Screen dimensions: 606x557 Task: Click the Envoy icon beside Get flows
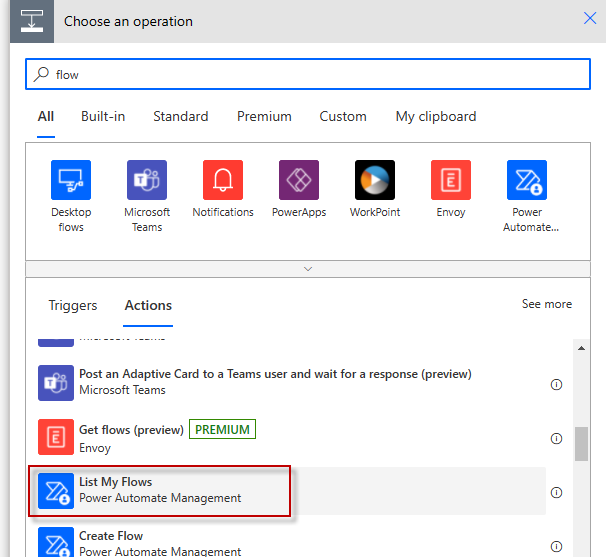(56, 437)
